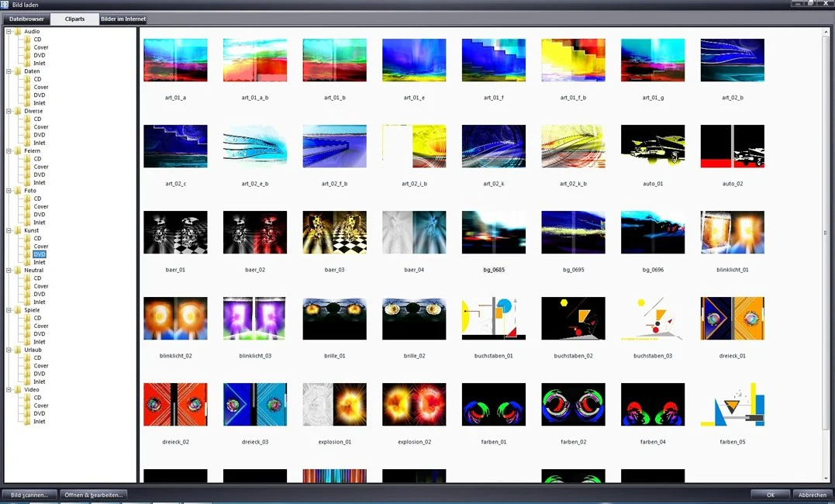Select the highlighted DVD subfolder under Kunst
Screen dimensions: 835x504
click(x=40, y=254)
